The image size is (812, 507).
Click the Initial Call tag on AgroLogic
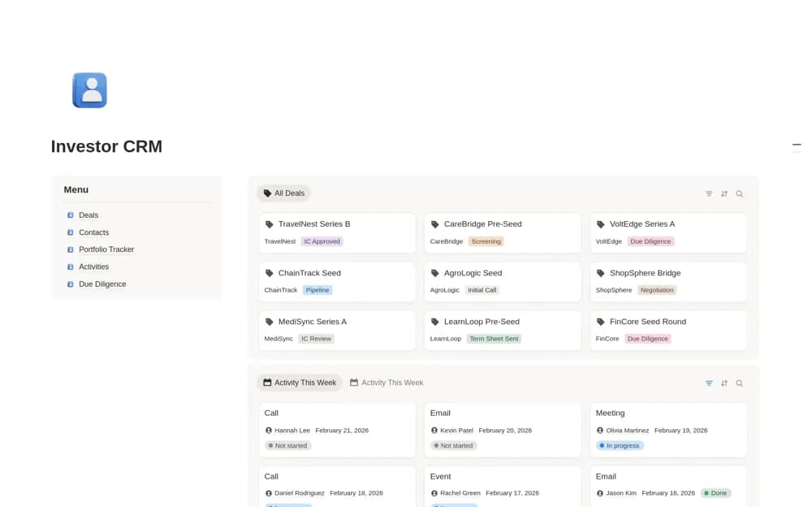[x=482, y=290]
